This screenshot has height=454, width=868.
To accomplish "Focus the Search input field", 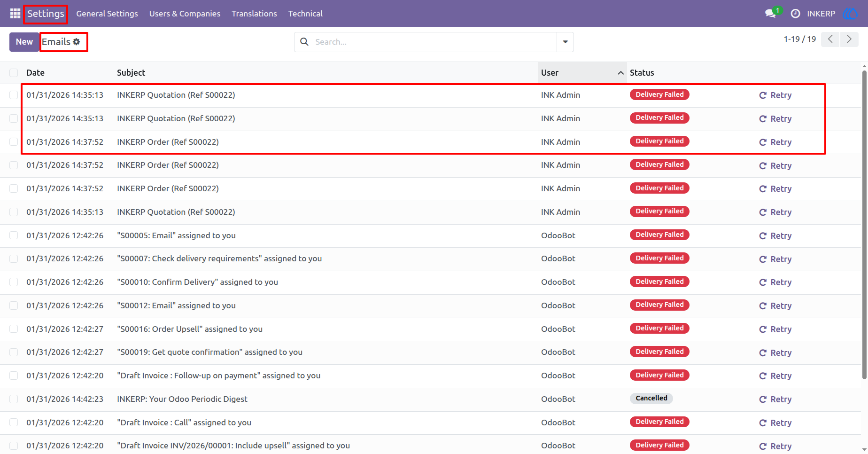I will (434, 42).
